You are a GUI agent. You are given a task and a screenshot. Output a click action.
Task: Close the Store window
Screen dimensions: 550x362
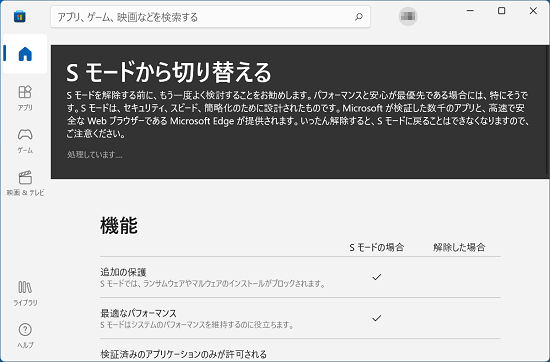tap(533, 11)
